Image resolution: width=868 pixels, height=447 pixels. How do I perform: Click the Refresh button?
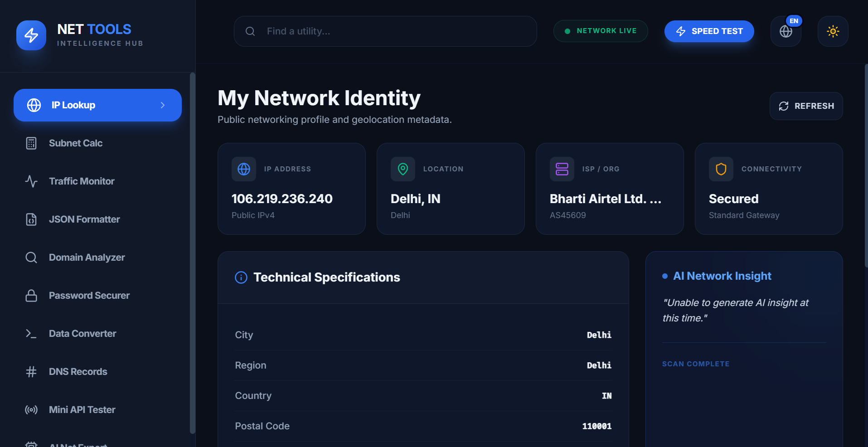point(806,106)
